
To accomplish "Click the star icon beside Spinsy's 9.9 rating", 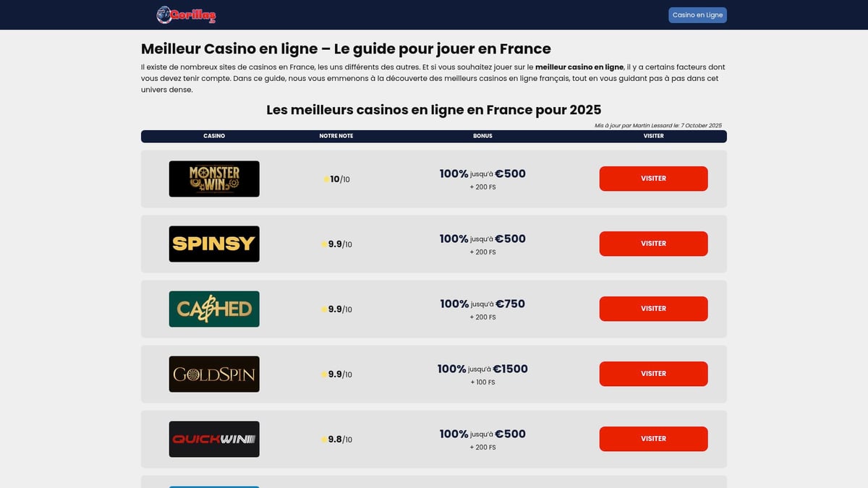I will (325, 244).
